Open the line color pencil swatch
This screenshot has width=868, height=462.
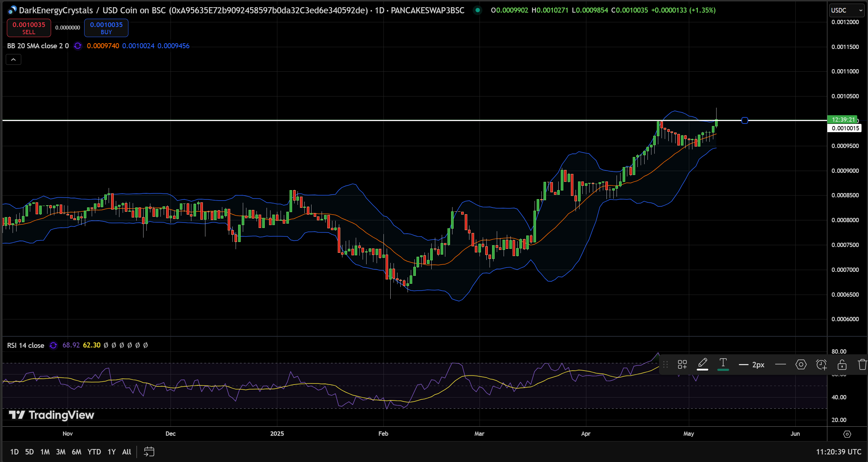pyautogui.click(x=703, y=364)
